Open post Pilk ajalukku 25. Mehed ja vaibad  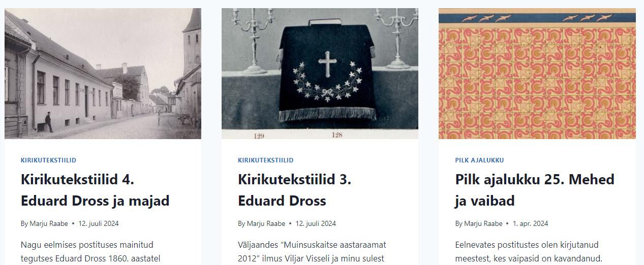535,190
